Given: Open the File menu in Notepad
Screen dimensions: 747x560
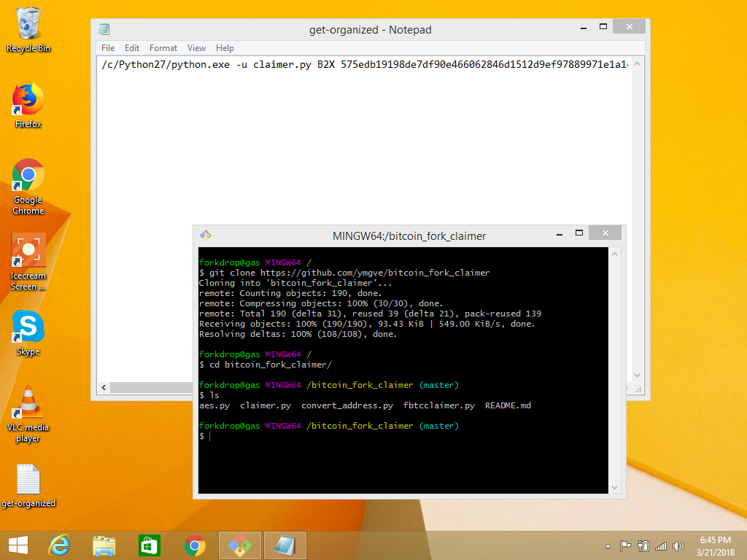Looking at the screenshot, I should pyautogui.click(x=108, y=48).
